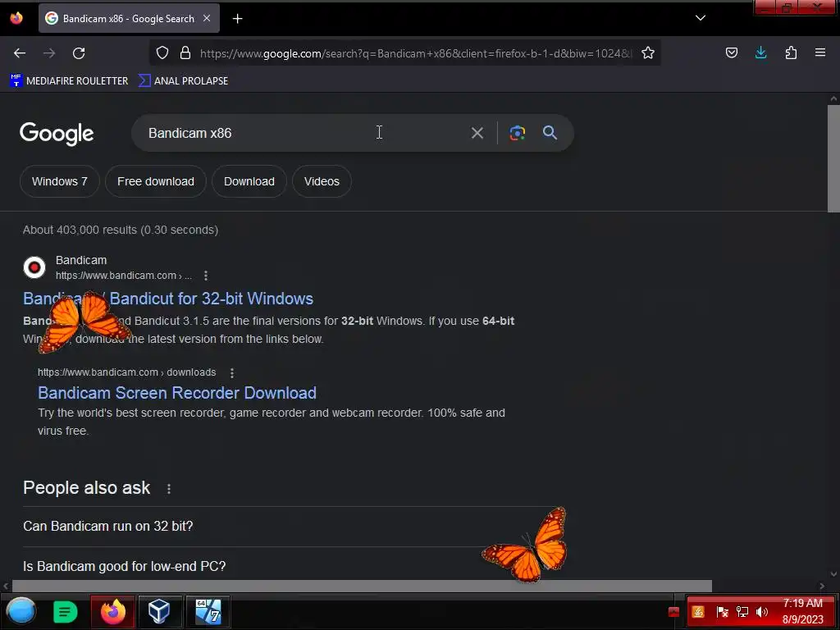Close the Bandicam x86 Google Search tab

point(207,18)
